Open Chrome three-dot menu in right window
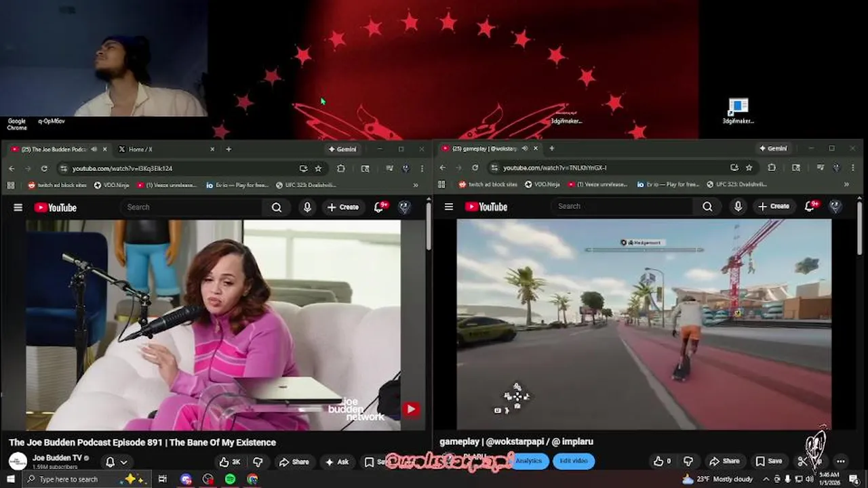Screen dimensions: 868x488 click(x=852, y=167)
